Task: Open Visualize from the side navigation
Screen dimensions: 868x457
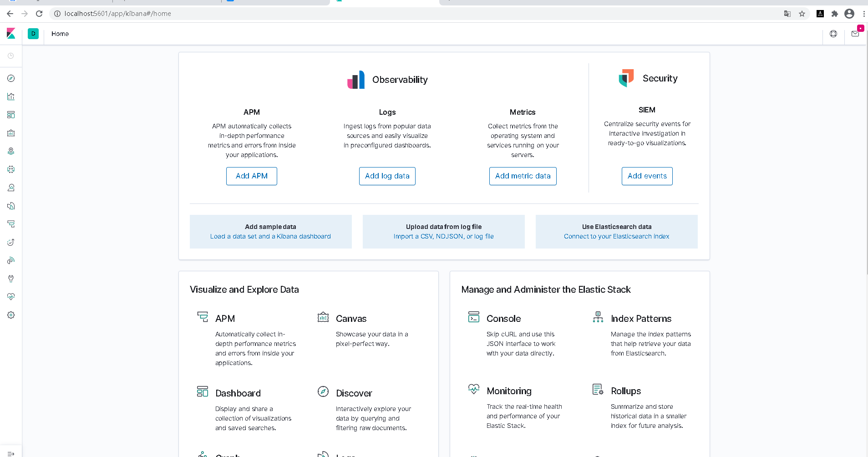Action: [11, 96]
